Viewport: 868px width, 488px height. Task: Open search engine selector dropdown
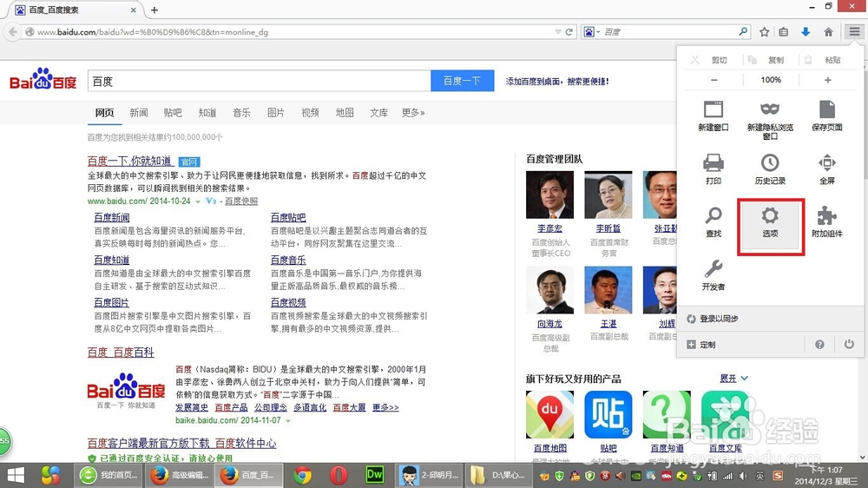pyautogui.click(x=592, y=32)
